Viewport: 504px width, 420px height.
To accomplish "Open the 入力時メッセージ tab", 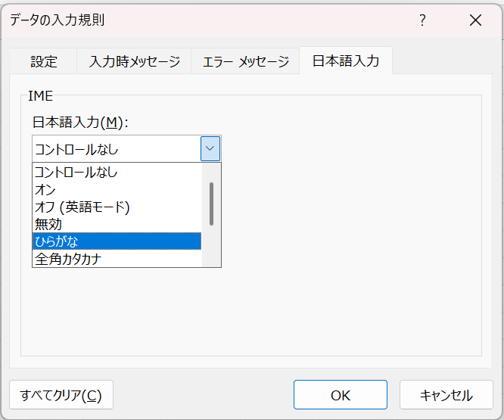I will [x=134, y=61].
